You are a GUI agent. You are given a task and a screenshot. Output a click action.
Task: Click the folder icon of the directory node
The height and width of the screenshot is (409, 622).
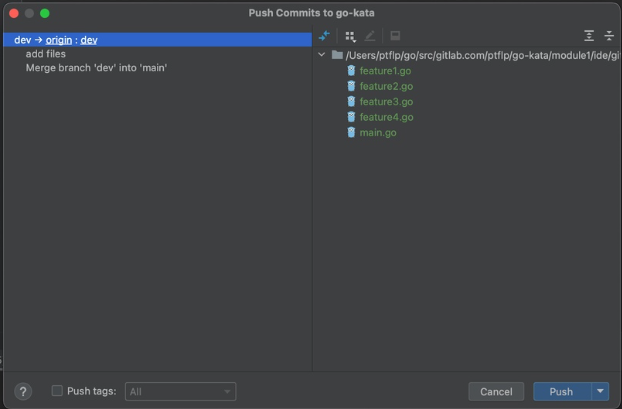(337, 55)
